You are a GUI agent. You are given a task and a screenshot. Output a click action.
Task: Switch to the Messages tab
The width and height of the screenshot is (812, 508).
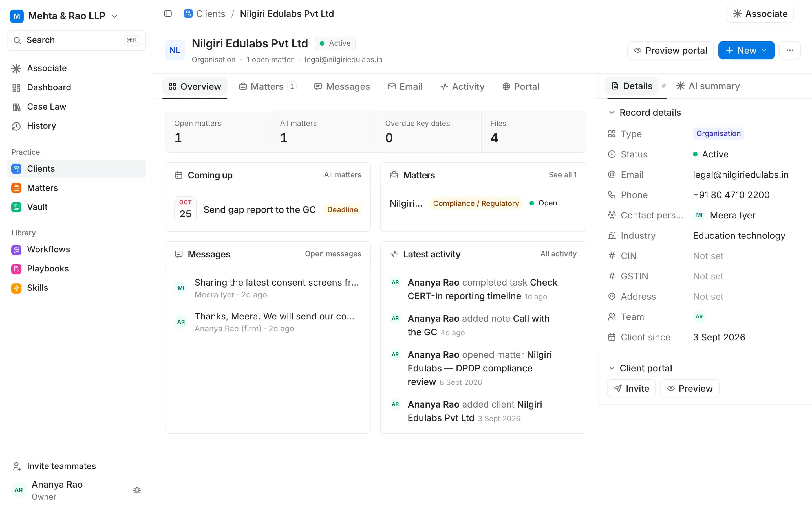click(x=342, y=87)
